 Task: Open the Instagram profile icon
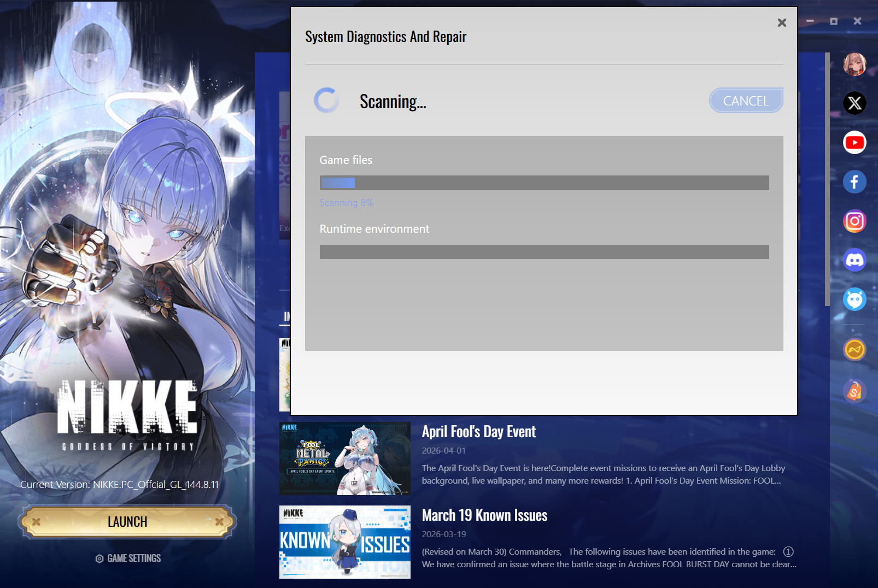tap(854, 221)
